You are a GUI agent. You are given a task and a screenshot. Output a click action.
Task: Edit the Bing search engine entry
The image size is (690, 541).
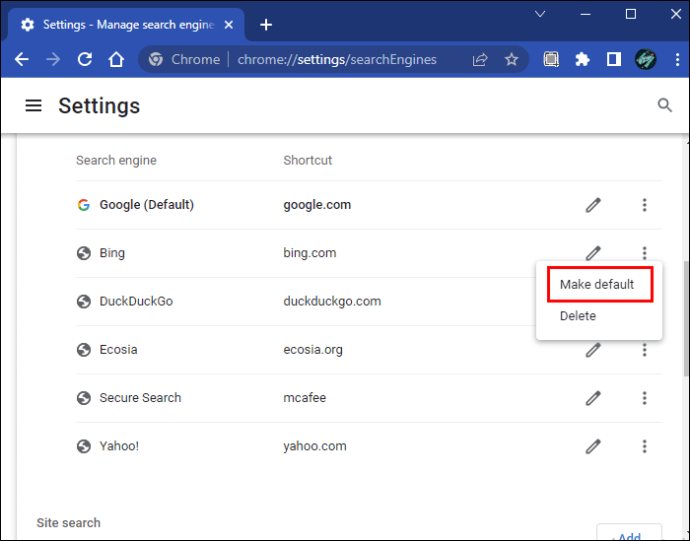593,252
